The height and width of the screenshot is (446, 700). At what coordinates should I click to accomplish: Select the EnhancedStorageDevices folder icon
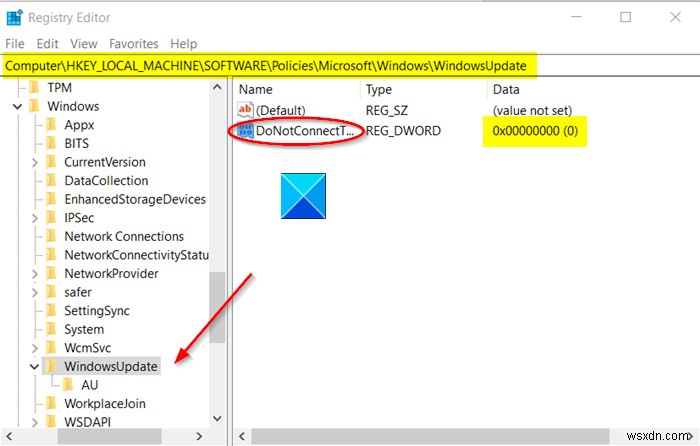pos(51,199)
